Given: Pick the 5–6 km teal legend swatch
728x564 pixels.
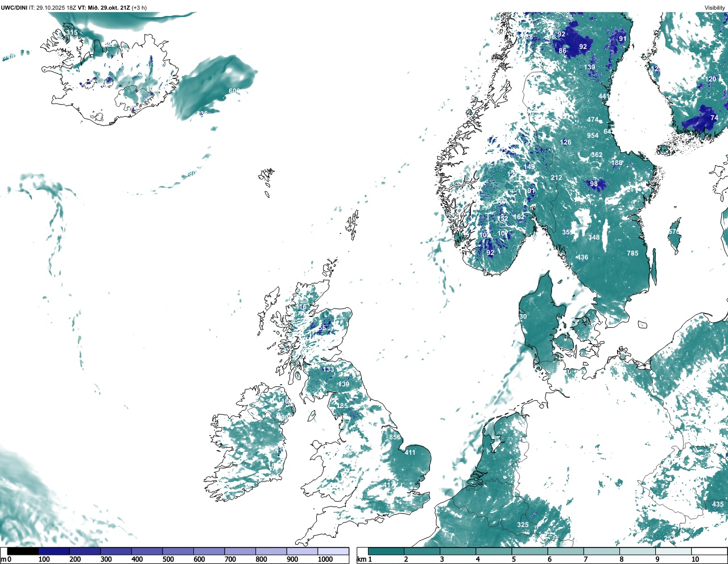Looking at the screenshot, I should pos(530,551).
